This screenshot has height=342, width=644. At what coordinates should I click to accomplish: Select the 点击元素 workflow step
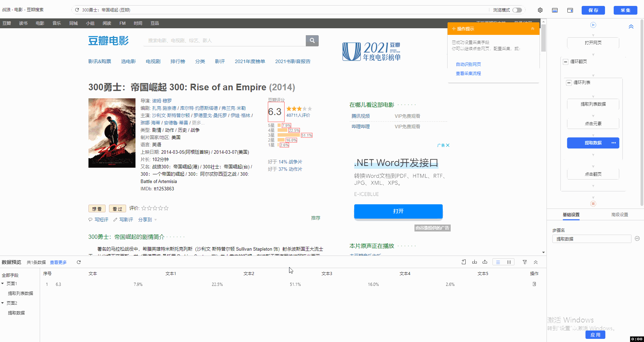593,123
